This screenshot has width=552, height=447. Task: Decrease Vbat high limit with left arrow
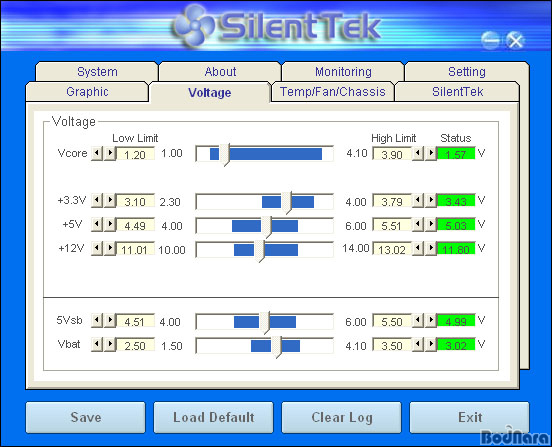tap(418, 345)
